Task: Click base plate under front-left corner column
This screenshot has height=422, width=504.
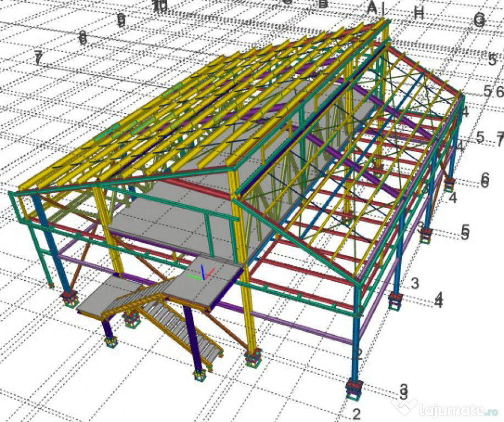Action: point(69,299)
